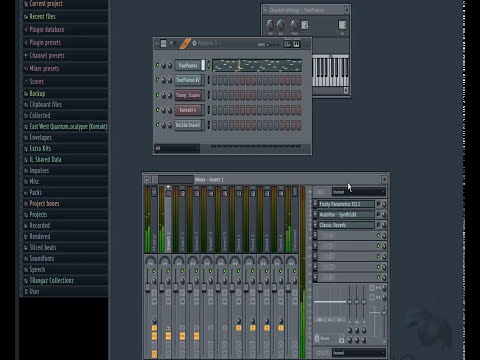Click Classic Reverb mix level knob
Viewport: 480px width, 360px height.
(x=384, y=225)
